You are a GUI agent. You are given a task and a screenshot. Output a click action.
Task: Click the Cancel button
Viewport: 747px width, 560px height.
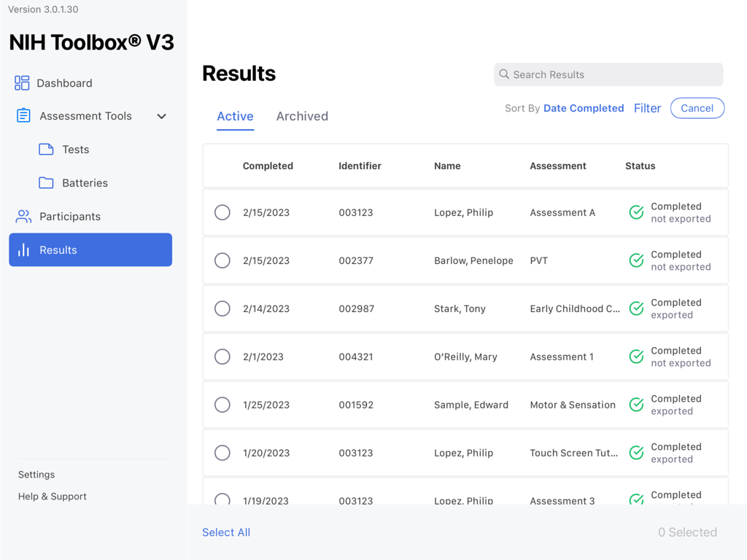697,108
